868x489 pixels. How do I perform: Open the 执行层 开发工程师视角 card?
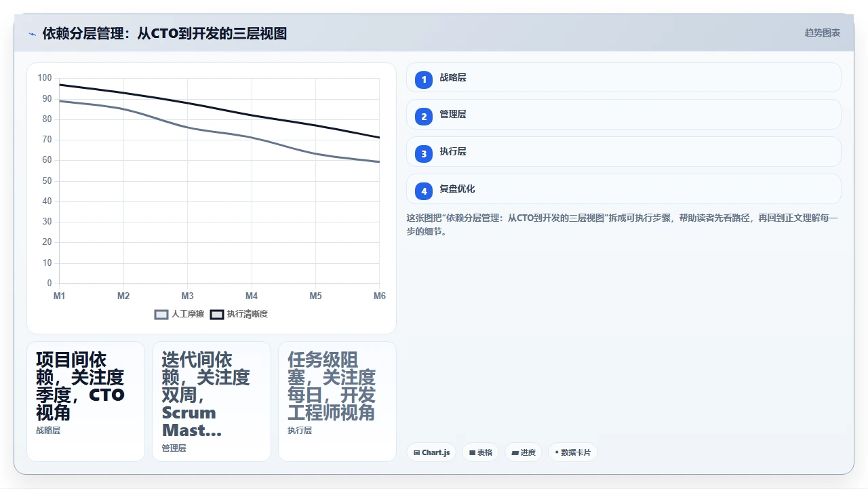337,402
